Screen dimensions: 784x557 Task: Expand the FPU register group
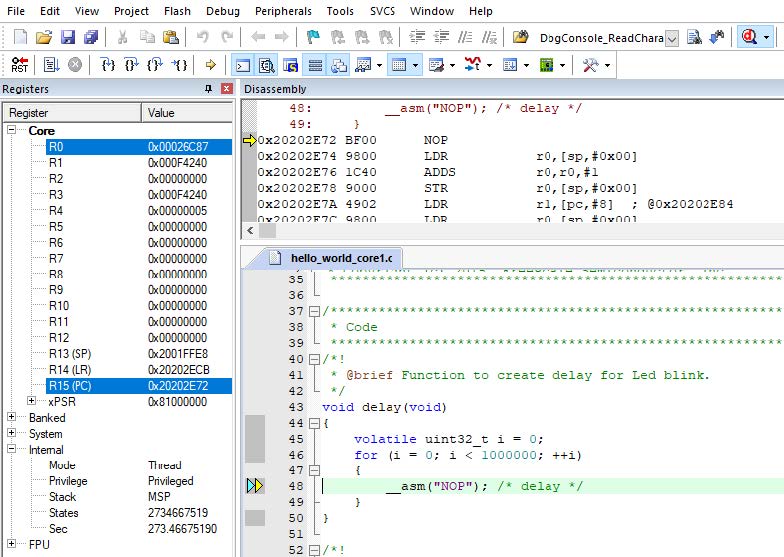pyautogui.click(x=12, y=545)
